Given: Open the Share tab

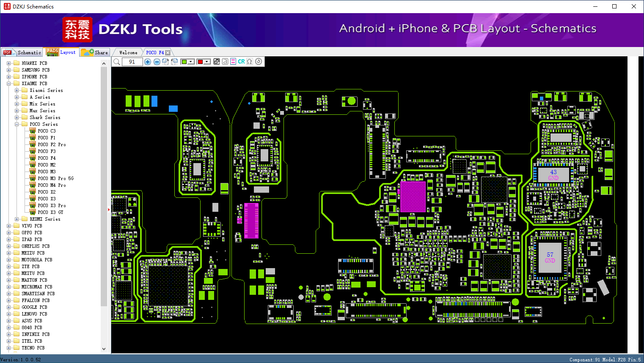Looking at the screenshot, I should pos(95,53).
